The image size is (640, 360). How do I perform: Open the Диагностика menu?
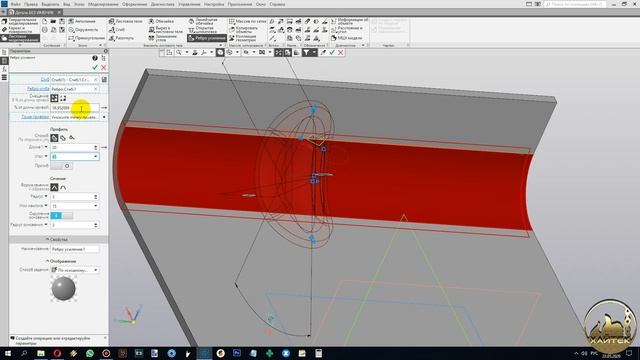[x=162, y=4]
